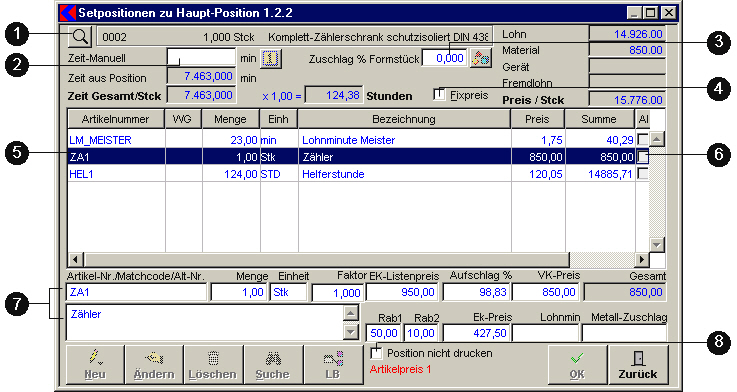Click the Zuschlag % Formstück value field

pos(444,58)
